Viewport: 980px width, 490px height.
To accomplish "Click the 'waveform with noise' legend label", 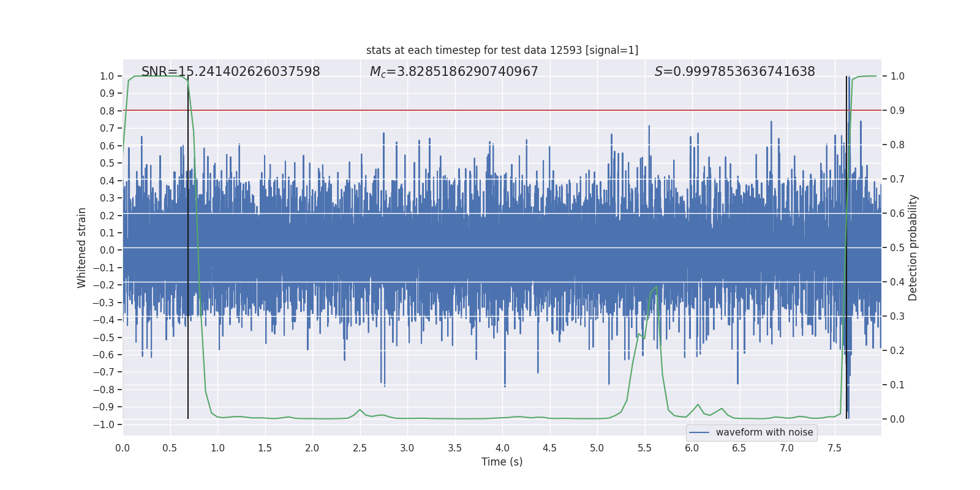I will 764,432.
